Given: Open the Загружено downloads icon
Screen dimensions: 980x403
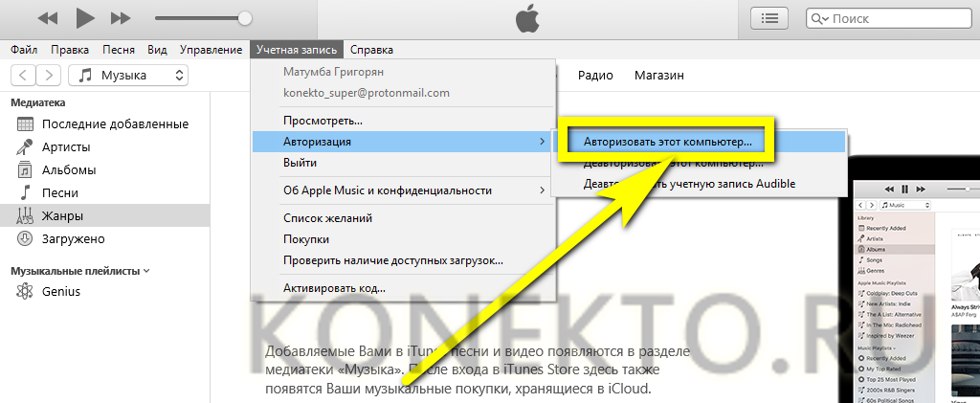Looking at the screenshot, I should click(x=25, y=238).
